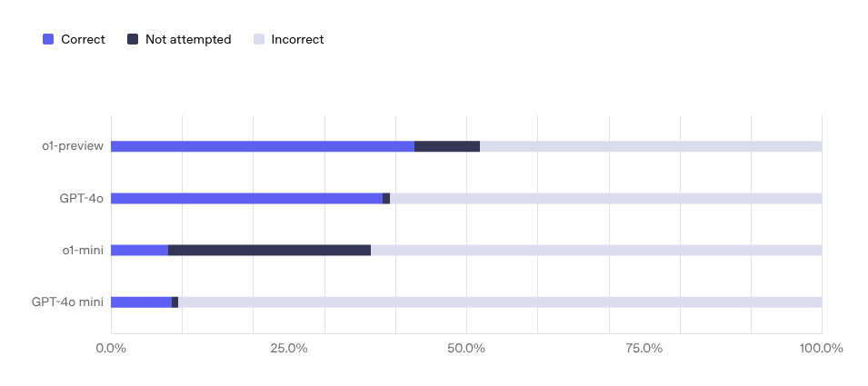868x386 pixels.
Task: Toggle the Incorrect series legend label
Action: (x=297, y=39)
